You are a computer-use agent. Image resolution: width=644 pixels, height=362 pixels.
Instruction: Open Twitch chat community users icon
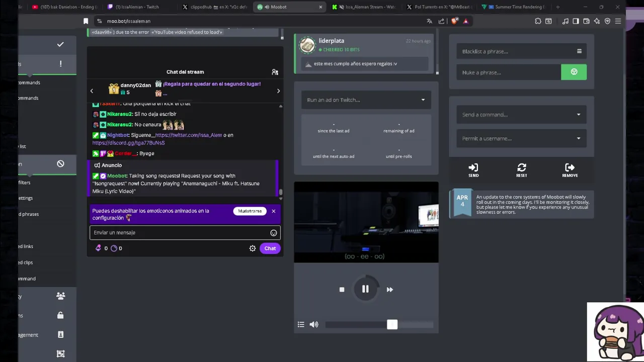(275, 72)
